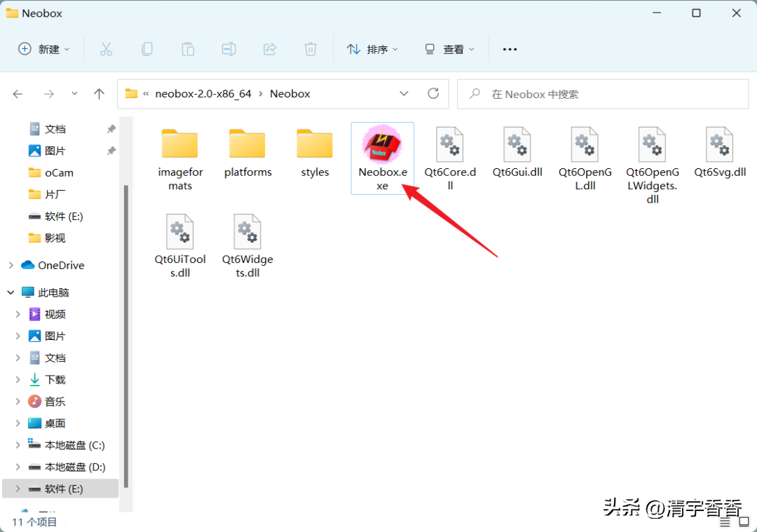Image resolution: width=757 pixels, height=532 pixels.
Task: Select the Qt6Widgets.dll file
Action: [247, 246]
